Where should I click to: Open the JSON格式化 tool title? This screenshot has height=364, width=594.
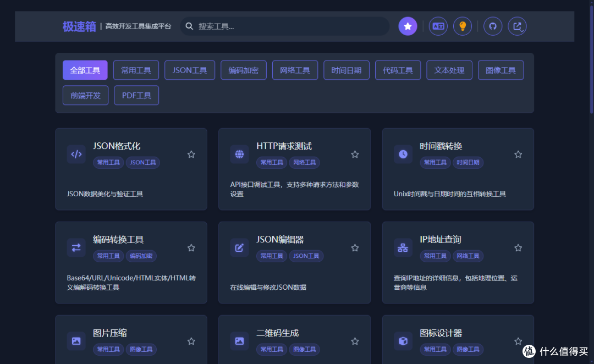117,146
